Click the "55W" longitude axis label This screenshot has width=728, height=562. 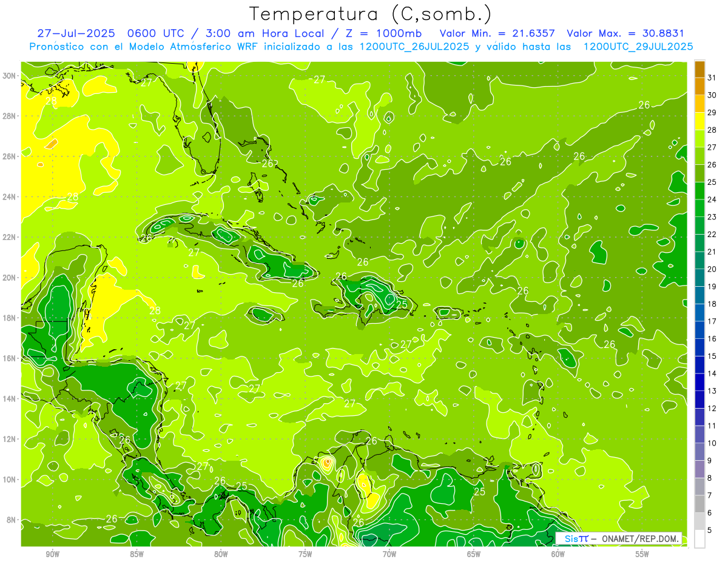(x=642, y=554)
